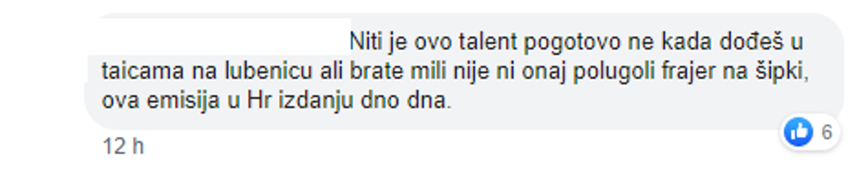868x174 pixels.
Task: Click the blue thumbs-up reaction icon
Action: pos(798,132)
